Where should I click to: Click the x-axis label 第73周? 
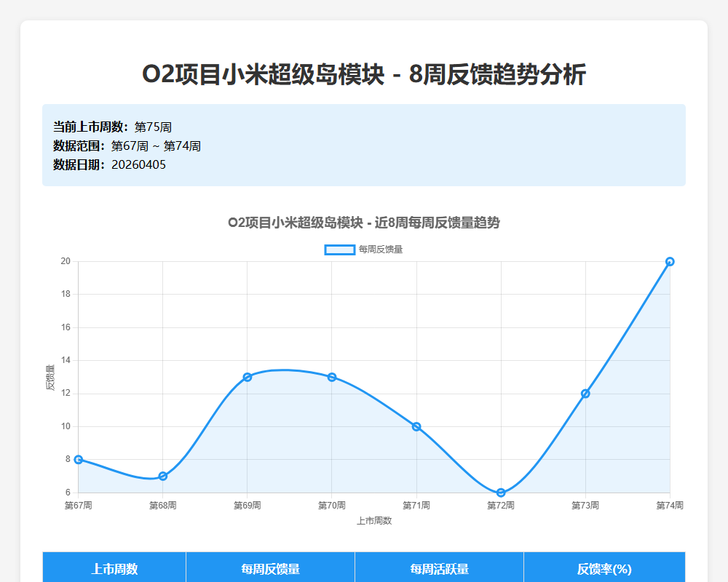click(x=585, y=506)
